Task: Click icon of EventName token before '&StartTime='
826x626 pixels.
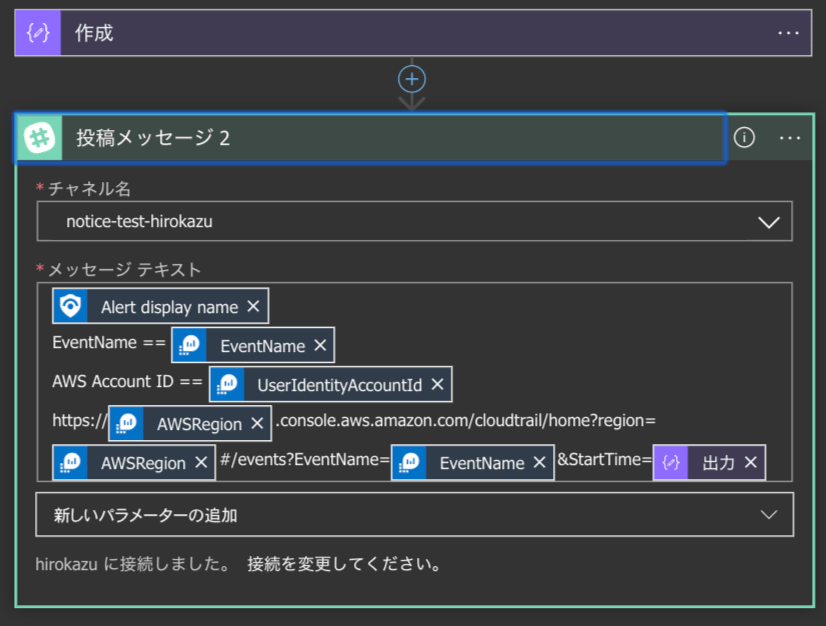Action: click(409, 463)
